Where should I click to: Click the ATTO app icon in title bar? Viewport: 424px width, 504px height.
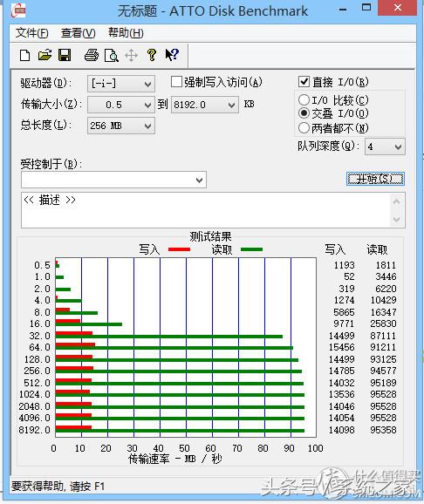(18, 10)
